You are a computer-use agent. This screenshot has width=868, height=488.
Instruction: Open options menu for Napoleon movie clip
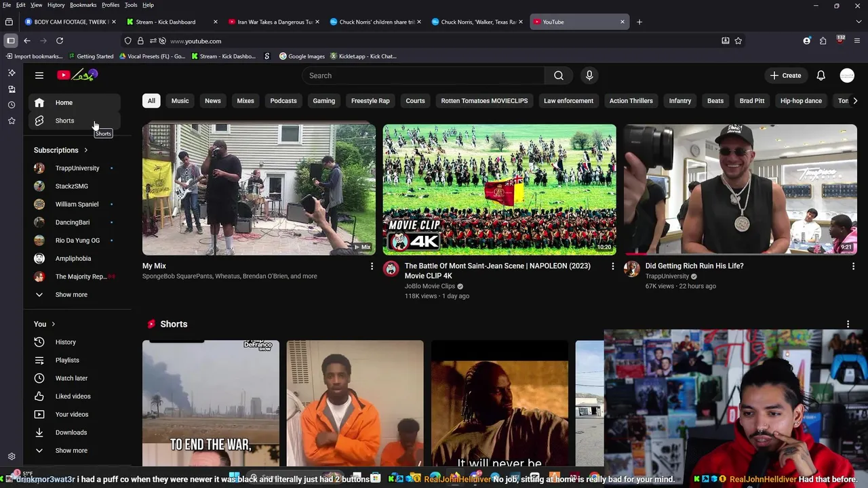click(x=612, y=266)
